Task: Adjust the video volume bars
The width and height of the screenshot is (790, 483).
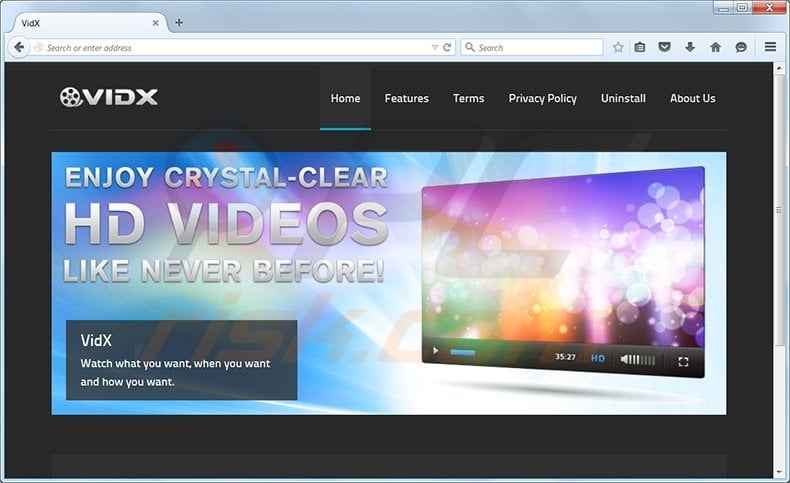Action: click(x=643, y=360)
